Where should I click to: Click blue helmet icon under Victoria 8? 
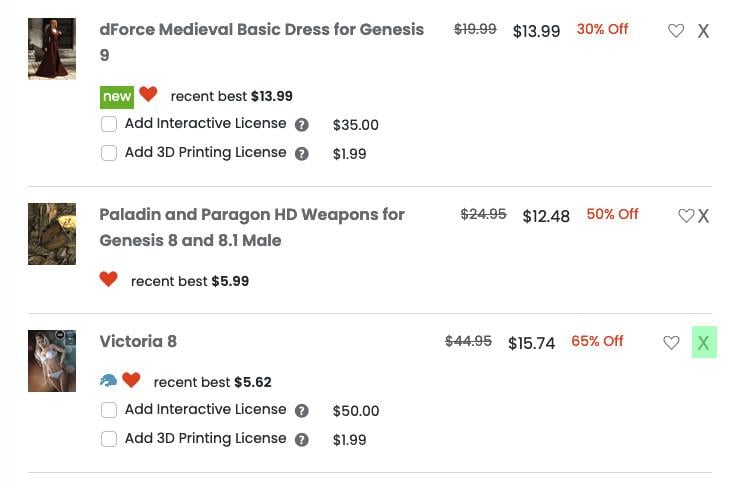pyautogui.click(x=109, y=381)
